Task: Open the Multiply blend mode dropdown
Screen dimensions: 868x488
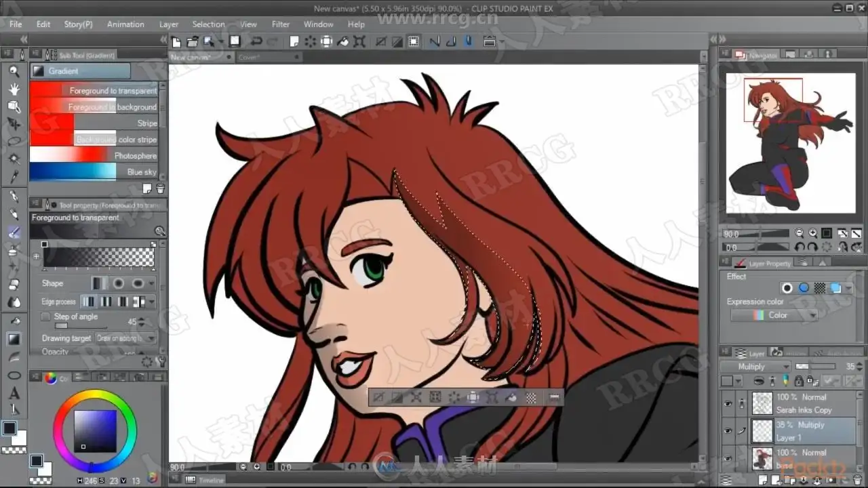Action: [755, 367]
